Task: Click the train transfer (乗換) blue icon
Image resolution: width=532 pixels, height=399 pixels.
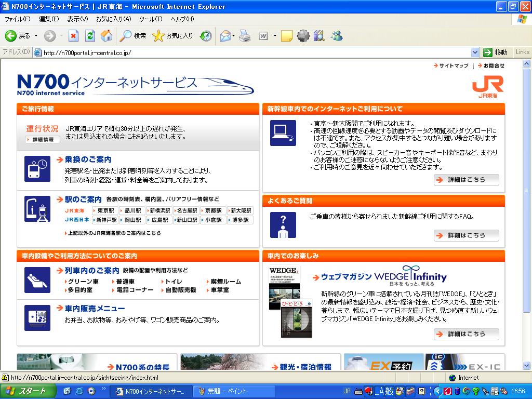Action: 37,169
